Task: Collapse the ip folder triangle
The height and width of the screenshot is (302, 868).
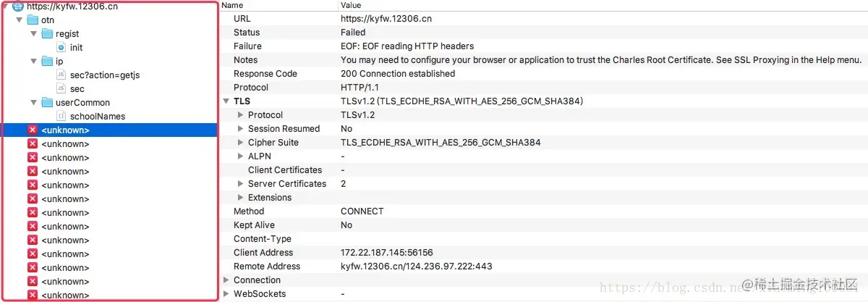Action: click(34, 61)
